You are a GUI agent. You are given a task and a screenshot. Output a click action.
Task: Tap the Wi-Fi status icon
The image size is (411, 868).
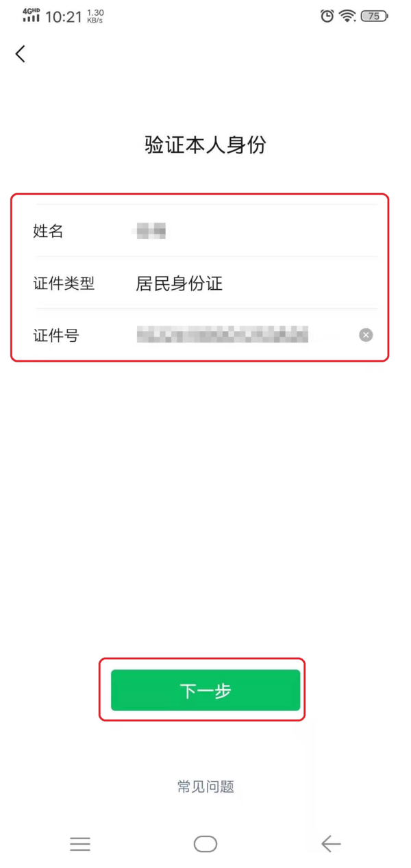pyautogui.click(x=349, y=16)
